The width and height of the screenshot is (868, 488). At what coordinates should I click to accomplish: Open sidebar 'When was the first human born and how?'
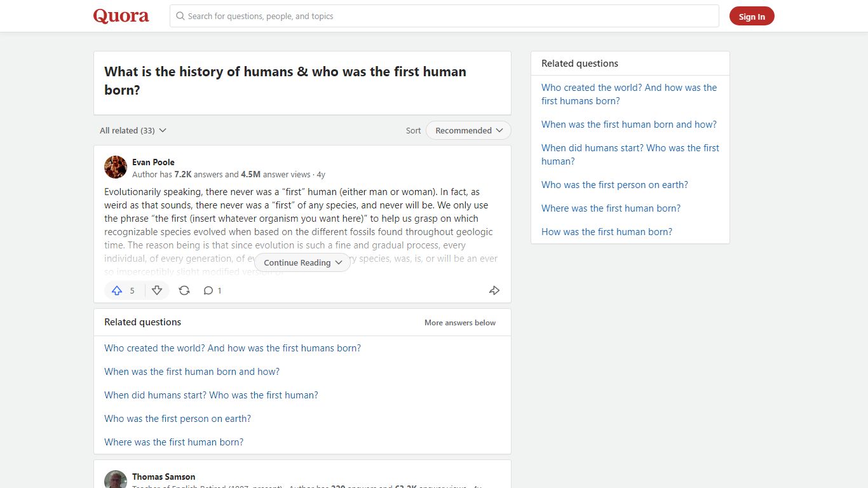(x=629, y=125)
